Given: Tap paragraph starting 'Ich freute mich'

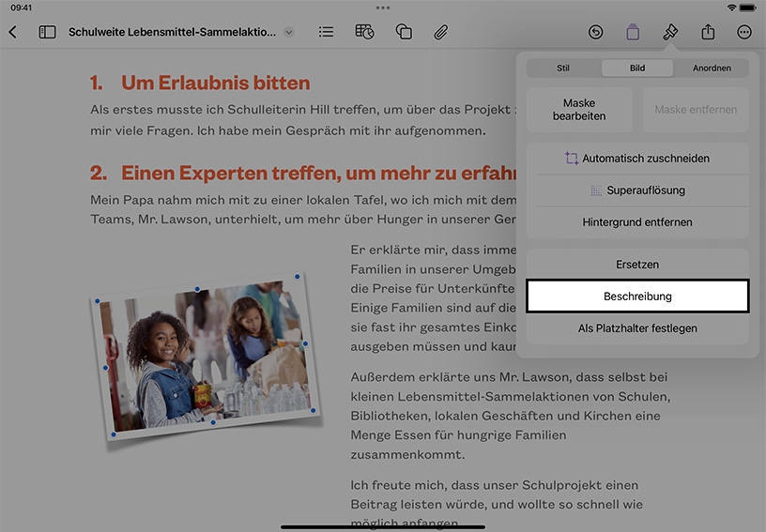Looking at the screenshot, I should [x=497, y=504].
